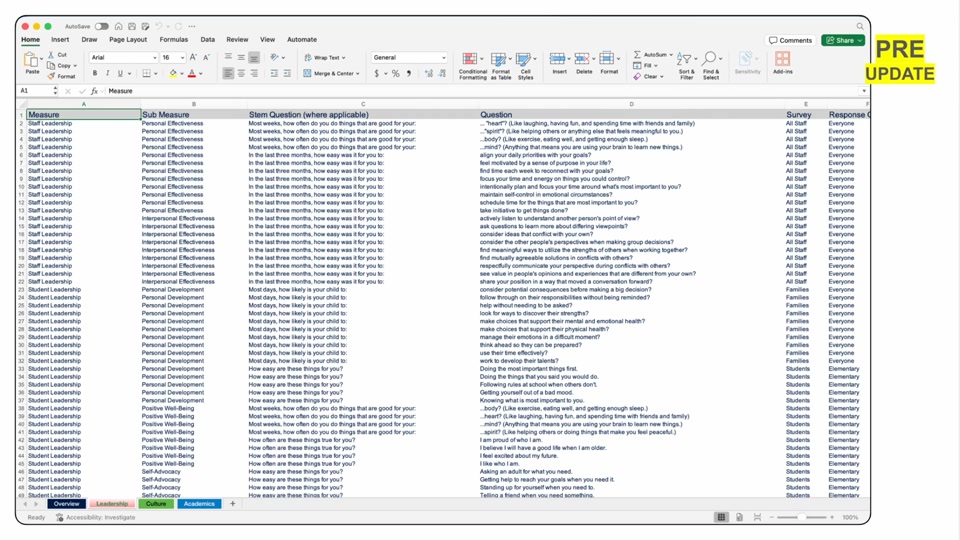Apply comma style format

pos(409,73)
